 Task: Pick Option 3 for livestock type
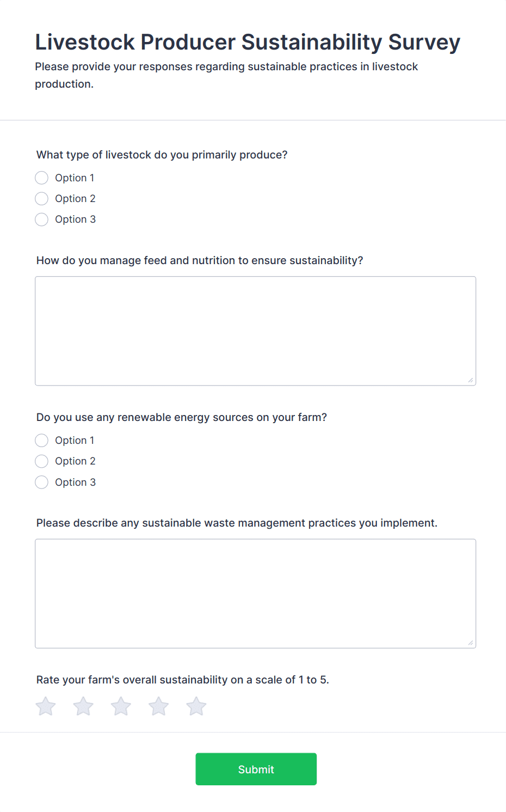(42, 219)
